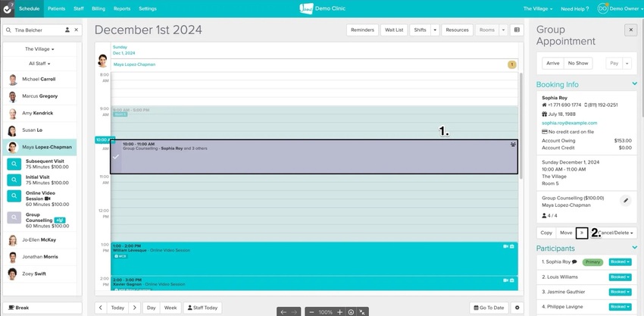Switch to Day view

152,308
